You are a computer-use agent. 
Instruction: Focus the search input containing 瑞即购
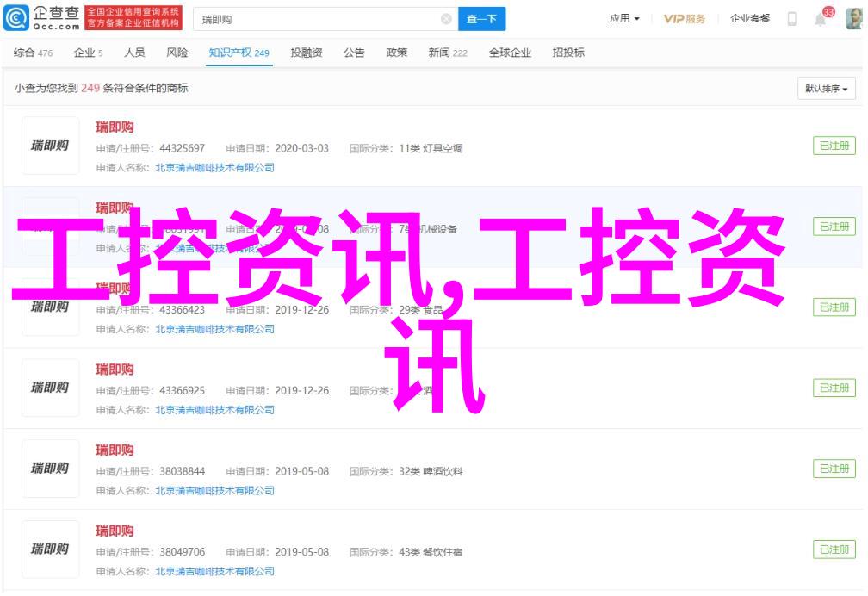[325, 20]
